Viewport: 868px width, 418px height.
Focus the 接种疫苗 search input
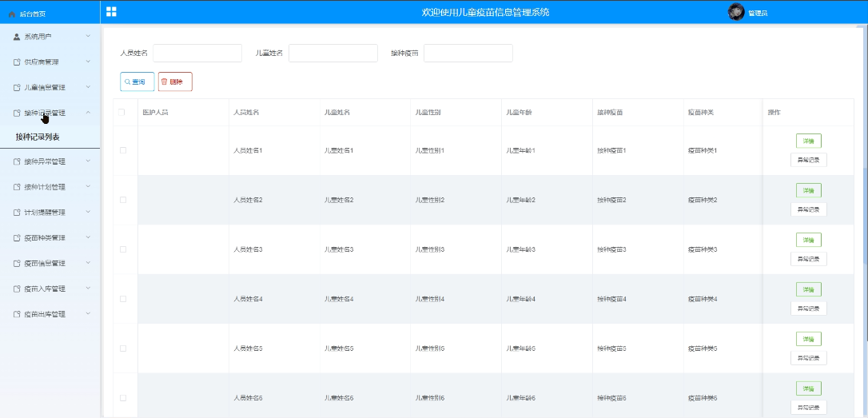pos(468,54)
